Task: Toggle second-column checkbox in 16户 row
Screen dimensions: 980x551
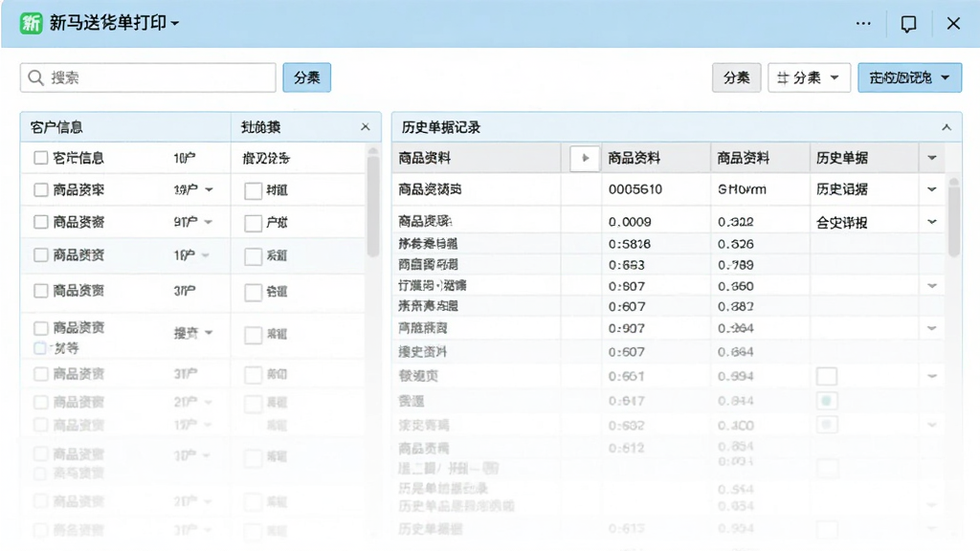Action: [253, 256]
